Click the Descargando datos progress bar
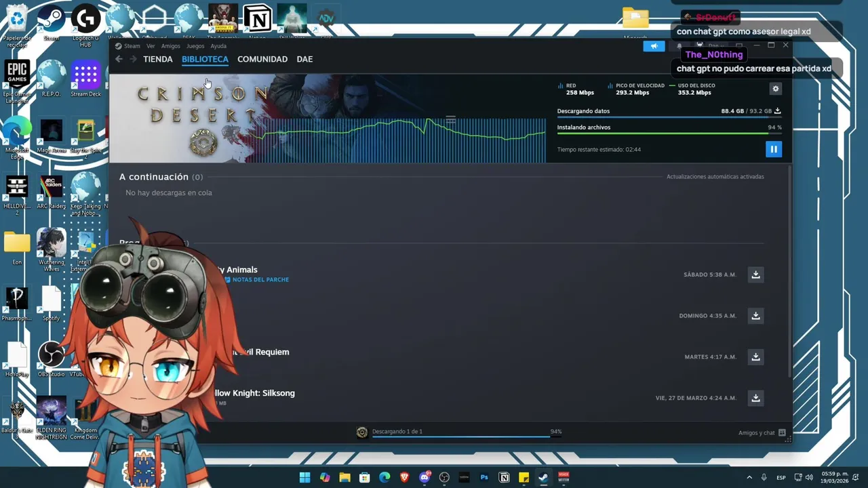 click(669, 117)
